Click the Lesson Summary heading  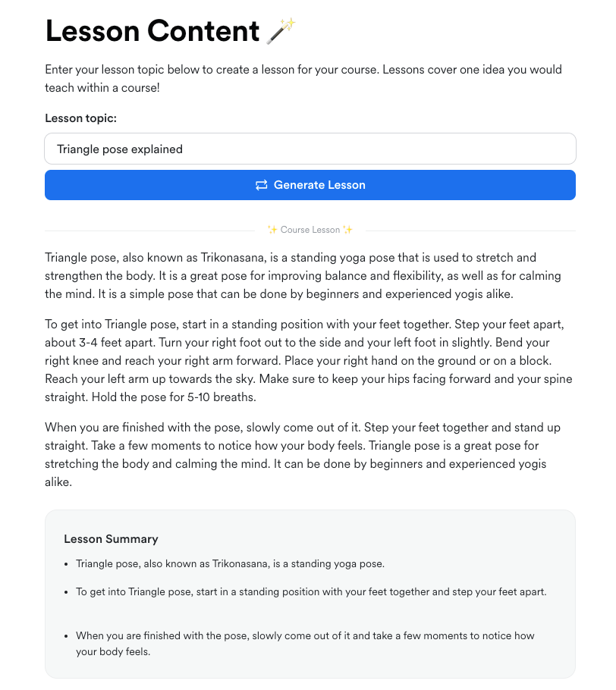(111, 539)
